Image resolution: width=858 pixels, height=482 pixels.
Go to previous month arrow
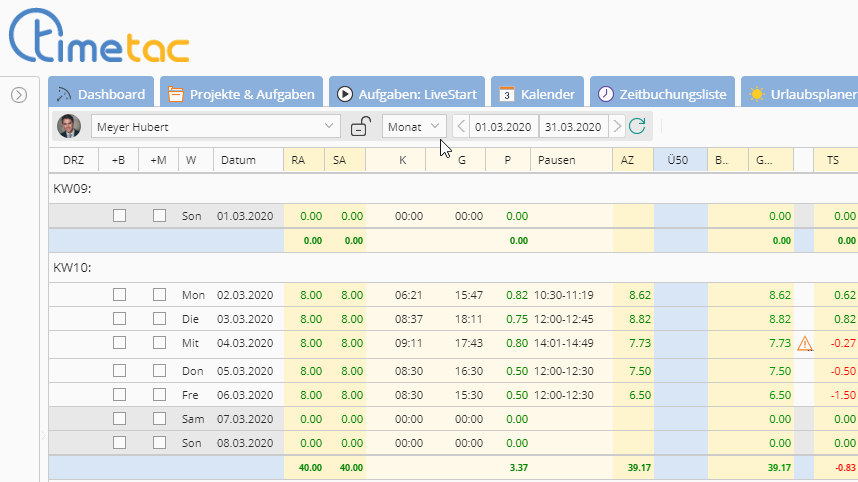(x=461, y=126)
